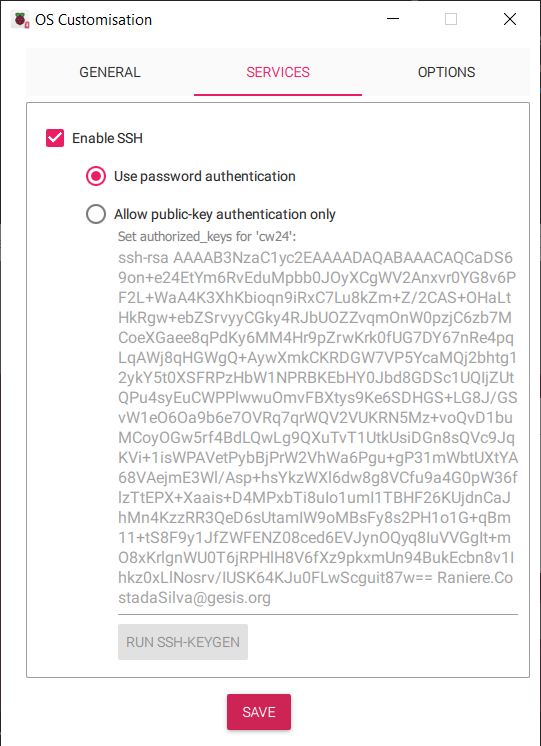Viewport: 541px width, 746px height.
Task: Click the Raspberry Pi logo in title bar
Action: click(x=20, y=20)
